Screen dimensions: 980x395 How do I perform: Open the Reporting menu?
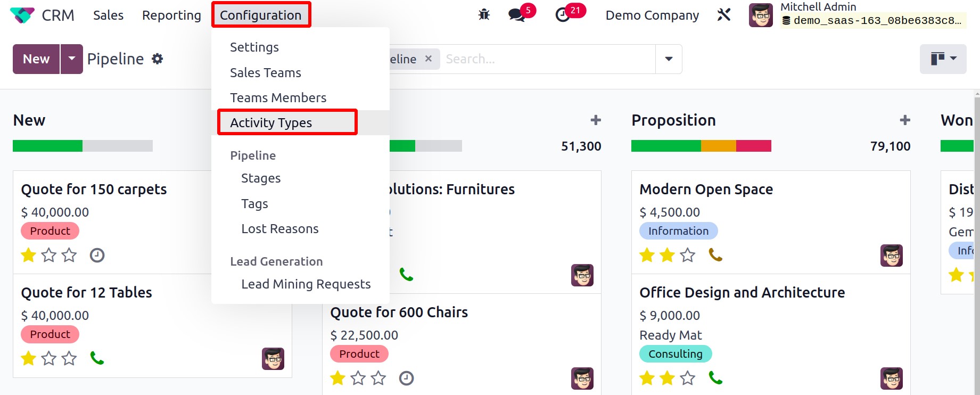171,15
